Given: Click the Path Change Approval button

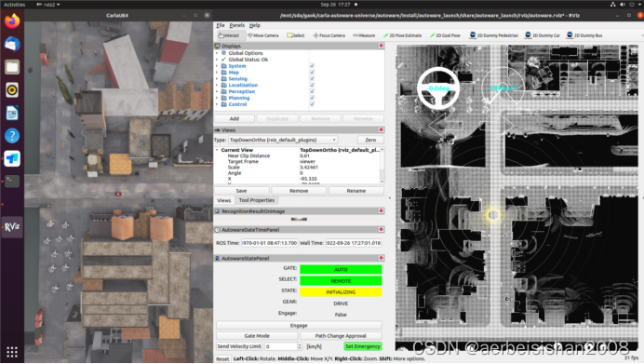Looking at the screenshot, I should click(x=341, y=336).
